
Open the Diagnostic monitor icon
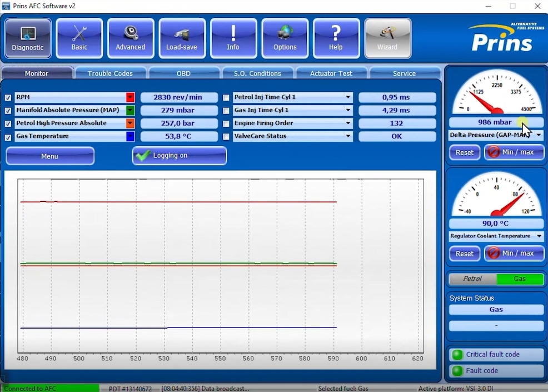(x=28, y=38)
